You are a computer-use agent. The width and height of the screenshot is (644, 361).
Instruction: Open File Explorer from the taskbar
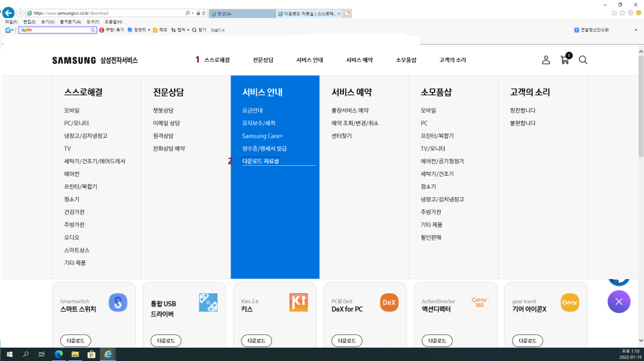point(75,354)
